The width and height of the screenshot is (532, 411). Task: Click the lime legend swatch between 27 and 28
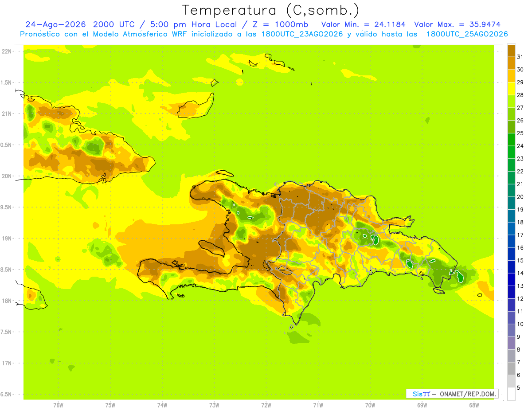(512, 102)
